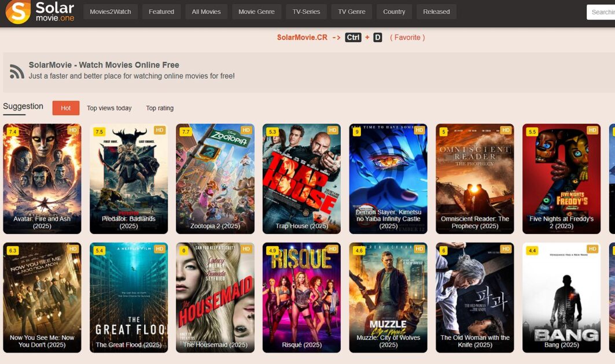The image size is (615, 364).
Task: Switch to Top rating tab
Action: [x=160, y=108]
